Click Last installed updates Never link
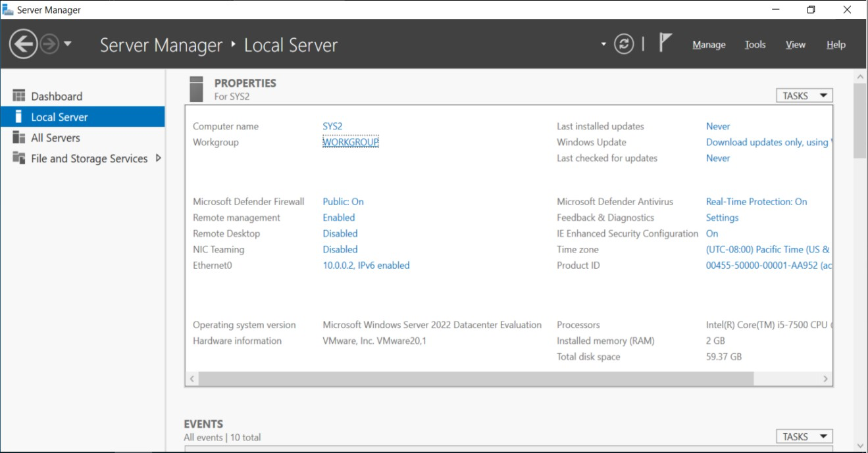 [718, 126]
